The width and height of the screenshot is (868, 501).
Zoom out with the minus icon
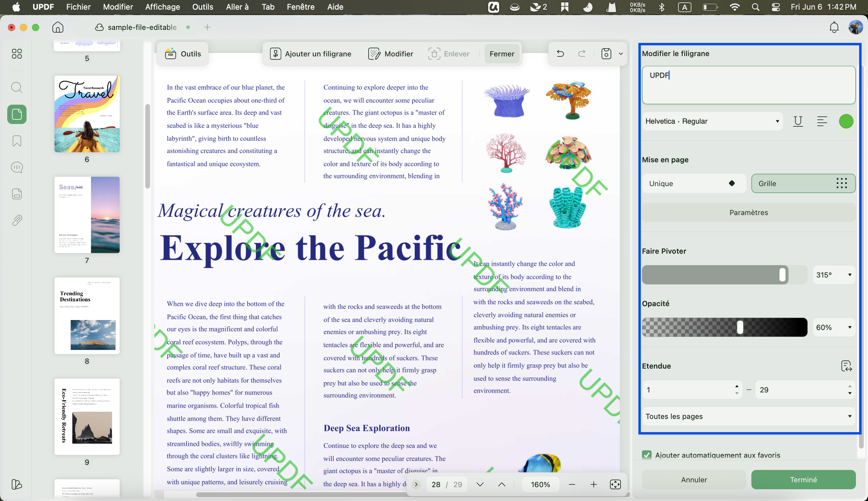click(x=572, y=484)
